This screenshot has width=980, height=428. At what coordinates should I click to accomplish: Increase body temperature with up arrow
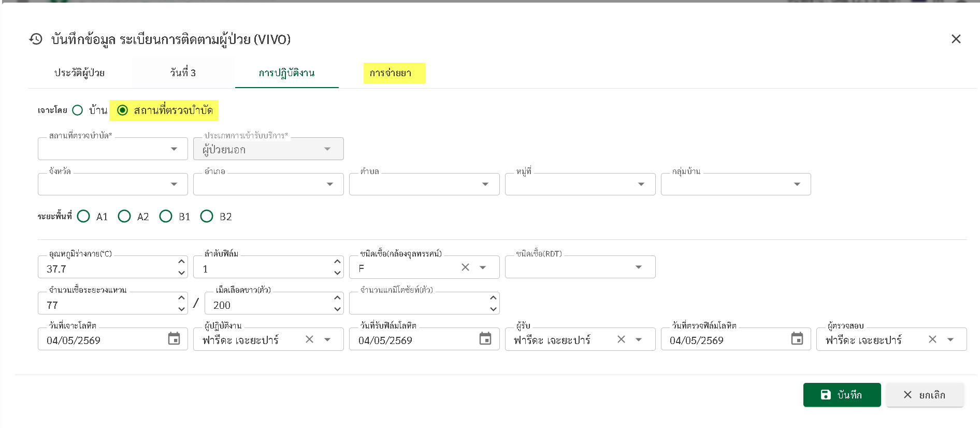181,262
